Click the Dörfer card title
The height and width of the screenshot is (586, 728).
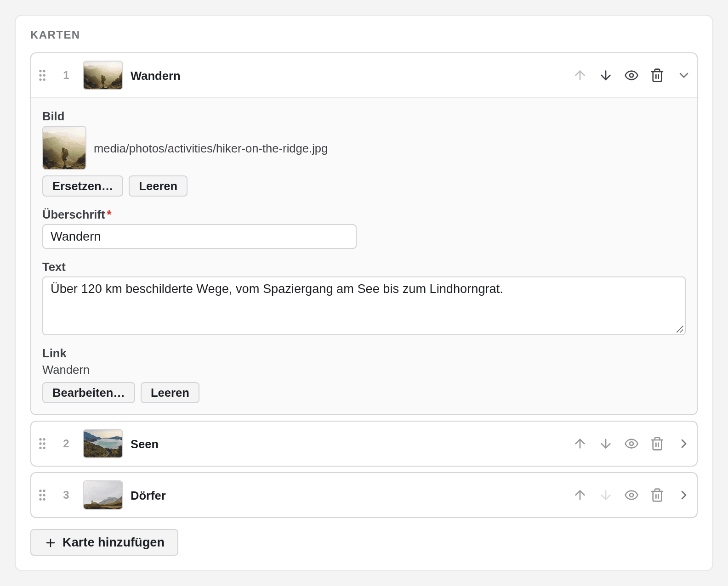tap(148, 496)
